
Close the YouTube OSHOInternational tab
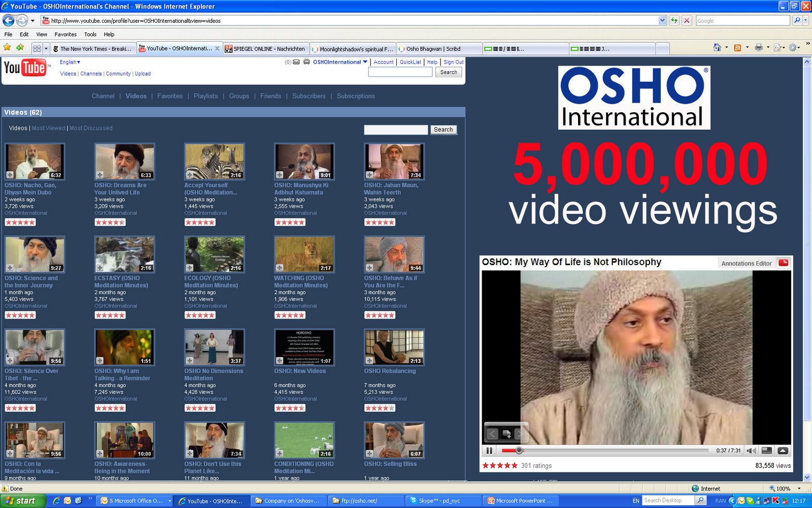[217, 48]
